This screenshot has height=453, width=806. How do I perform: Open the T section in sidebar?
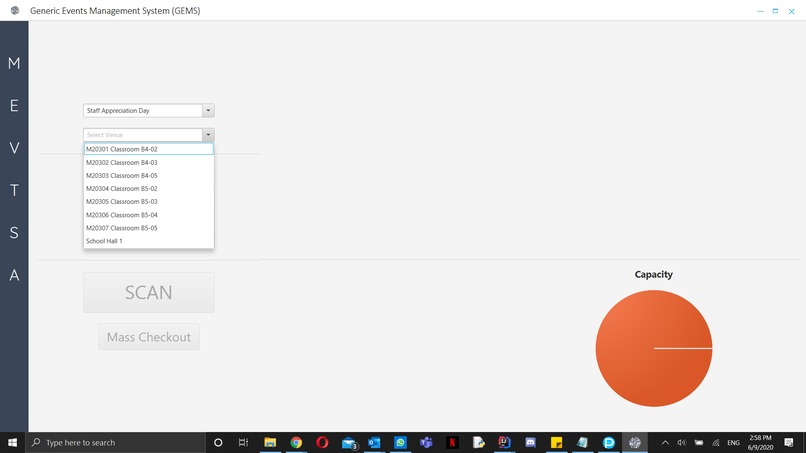(x=14, y=190)
